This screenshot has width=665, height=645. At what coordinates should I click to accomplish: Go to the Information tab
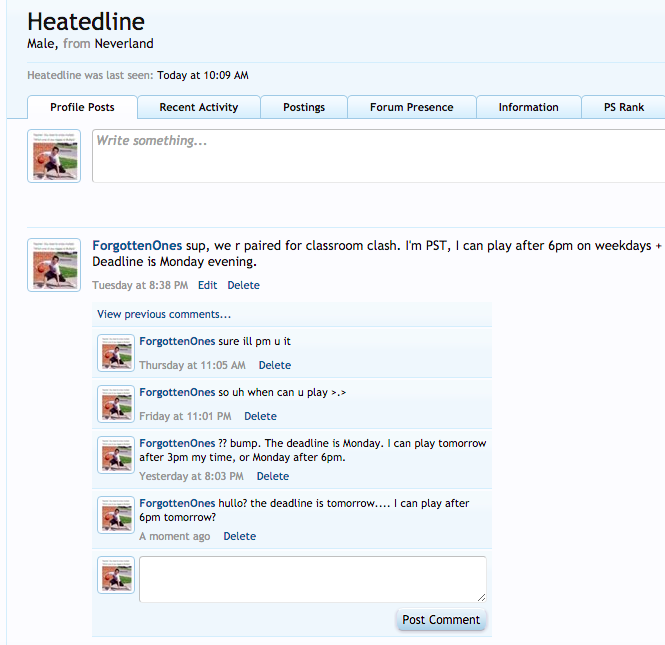coord(528,107)
